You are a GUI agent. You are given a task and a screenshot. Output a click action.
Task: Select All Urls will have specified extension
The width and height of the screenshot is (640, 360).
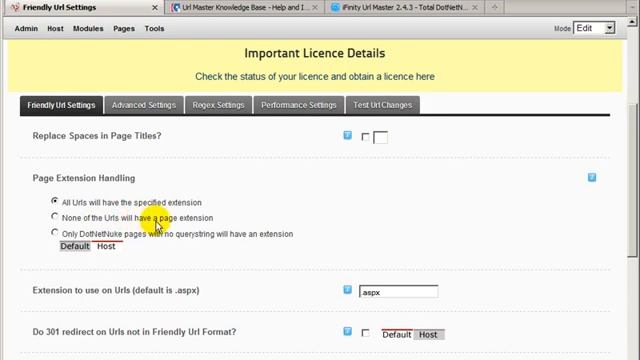point(55,201)
